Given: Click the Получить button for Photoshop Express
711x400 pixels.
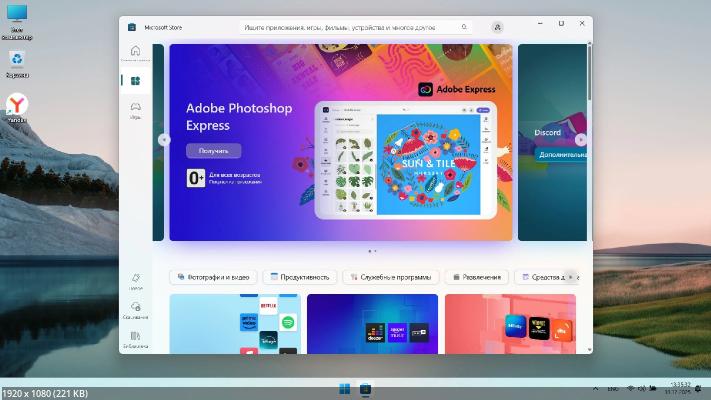Looking at the screenshot, I should click(213, 151).
